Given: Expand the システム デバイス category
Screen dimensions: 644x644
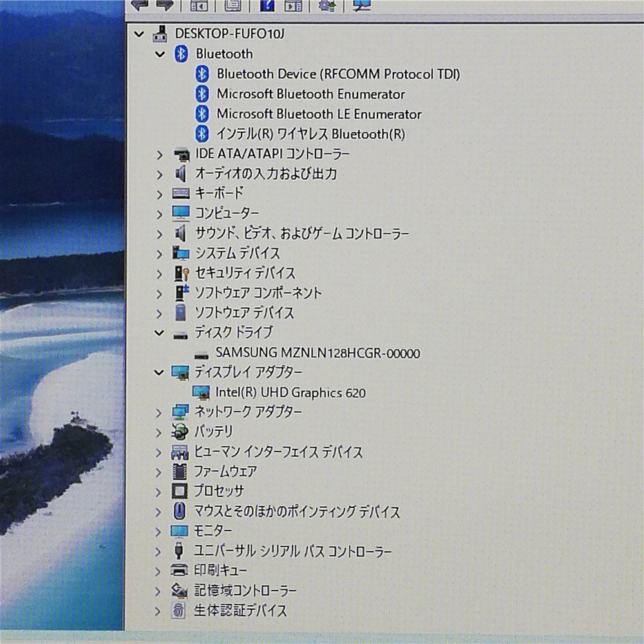Looking at the screenshot, I should [x=160, y=254].
